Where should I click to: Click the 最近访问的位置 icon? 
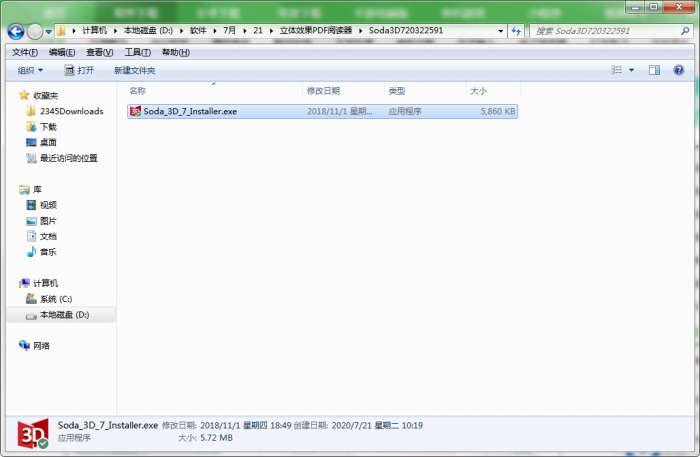pyautogui.click(x=31, y=158)
